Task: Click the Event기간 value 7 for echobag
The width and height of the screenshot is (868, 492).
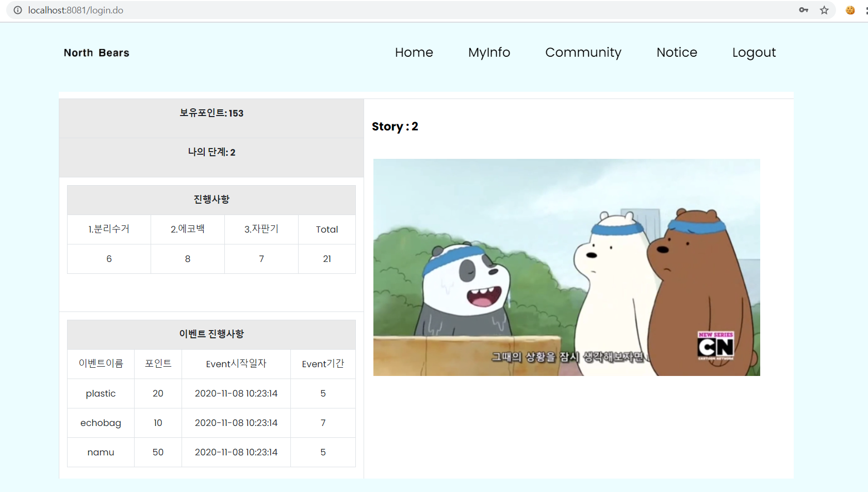Action: coord(323,423)
